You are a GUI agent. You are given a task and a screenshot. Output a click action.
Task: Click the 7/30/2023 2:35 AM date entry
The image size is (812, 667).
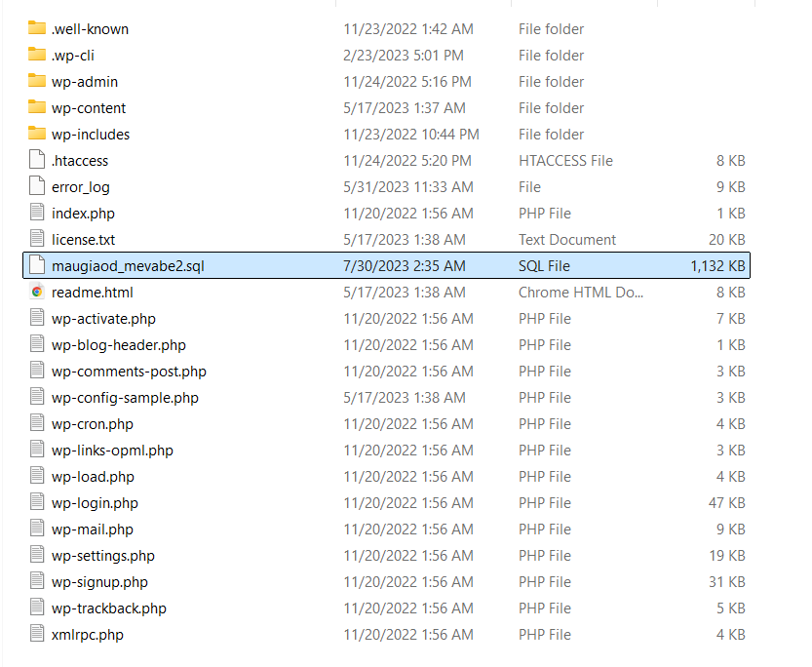tap(405, 265)
